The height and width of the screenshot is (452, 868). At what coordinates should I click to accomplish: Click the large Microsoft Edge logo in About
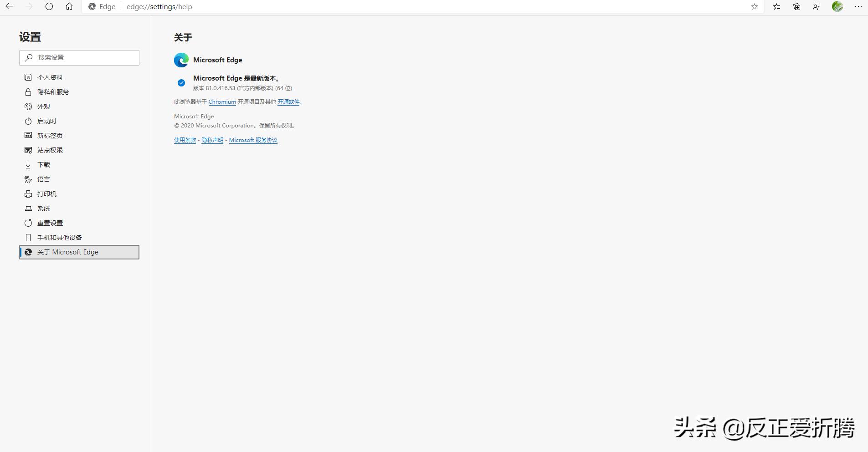pos(181,60)
